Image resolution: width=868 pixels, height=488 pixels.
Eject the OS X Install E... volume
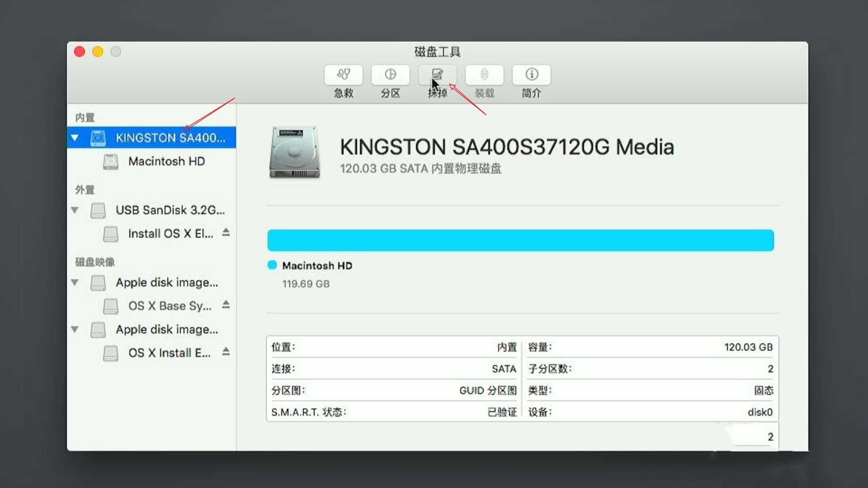click(226, 352)
